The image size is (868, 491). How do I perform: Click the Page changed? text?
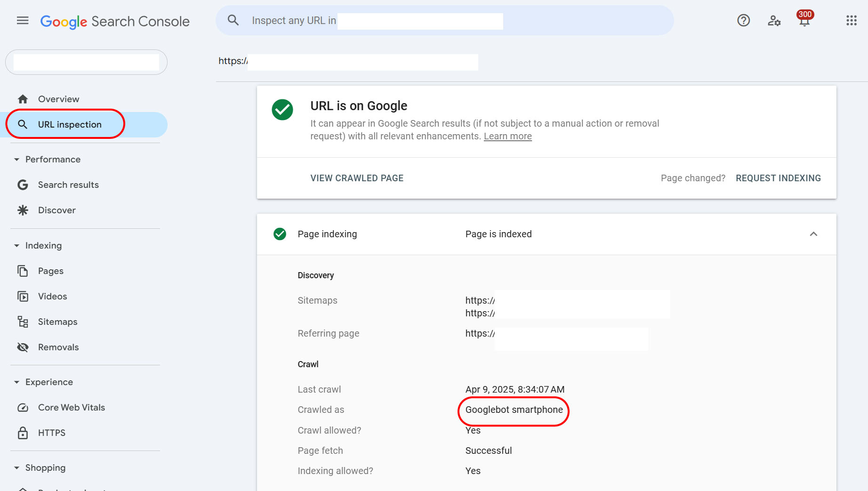tap(693, 178)
